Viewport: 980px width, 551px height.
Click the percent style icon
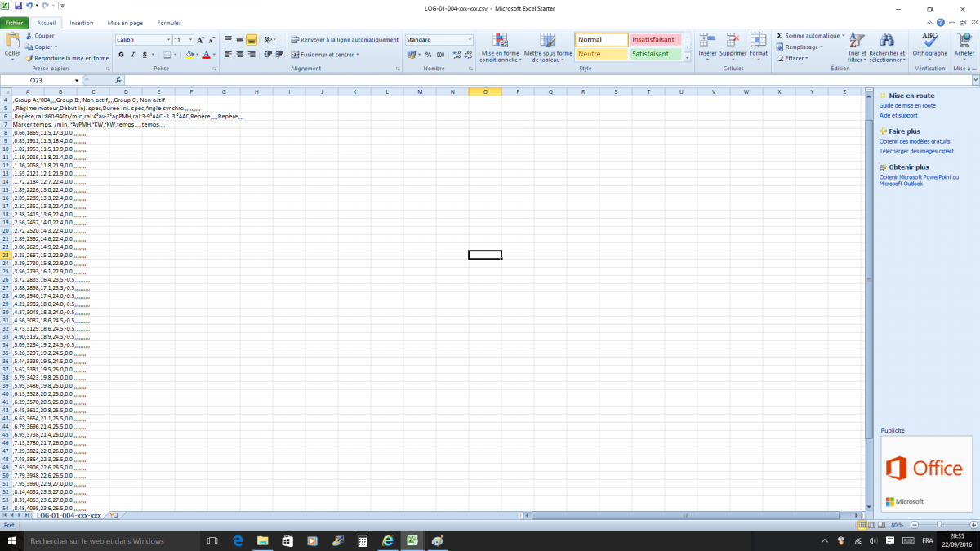coord(429,55)
